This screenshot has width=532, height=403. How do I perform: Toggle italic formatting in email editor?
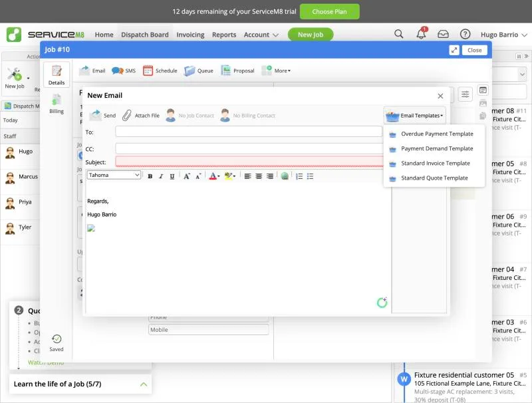(161, 176)
